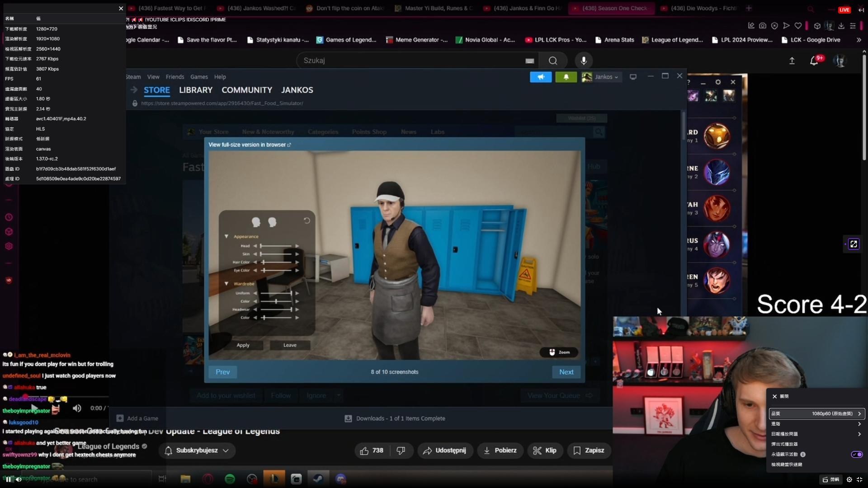Open the Friends menu in Steam
Screen dimensions: 868x488
point(175,77)
